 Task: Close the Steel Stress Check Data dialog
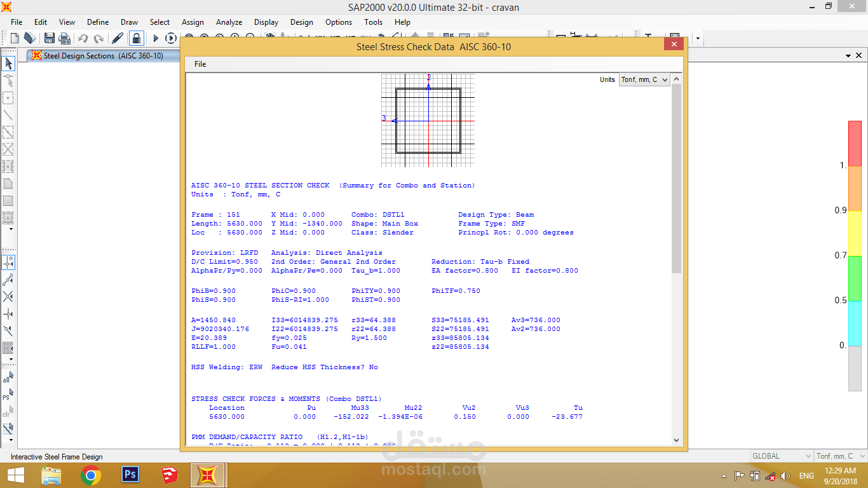pyautogui.click(x=674, y=44)
